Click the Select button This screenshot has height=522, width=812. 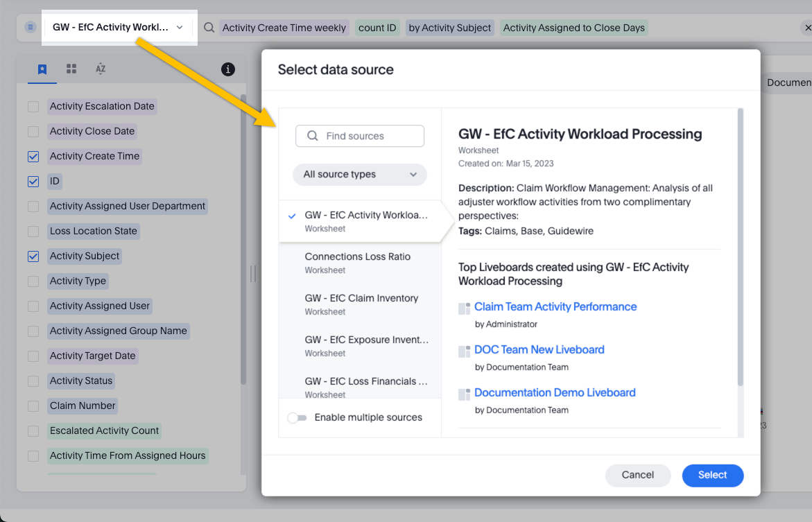coord(712,476)
